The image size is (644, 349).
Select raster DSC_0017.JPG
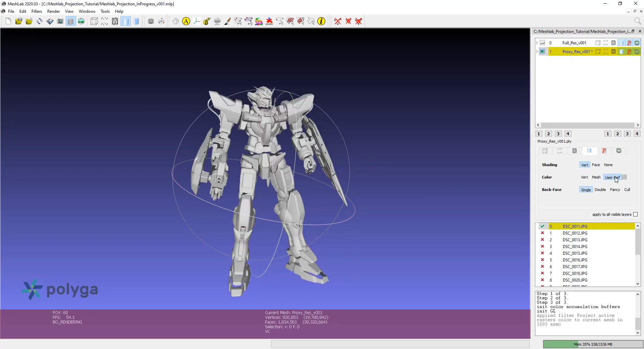pos(575,267)
